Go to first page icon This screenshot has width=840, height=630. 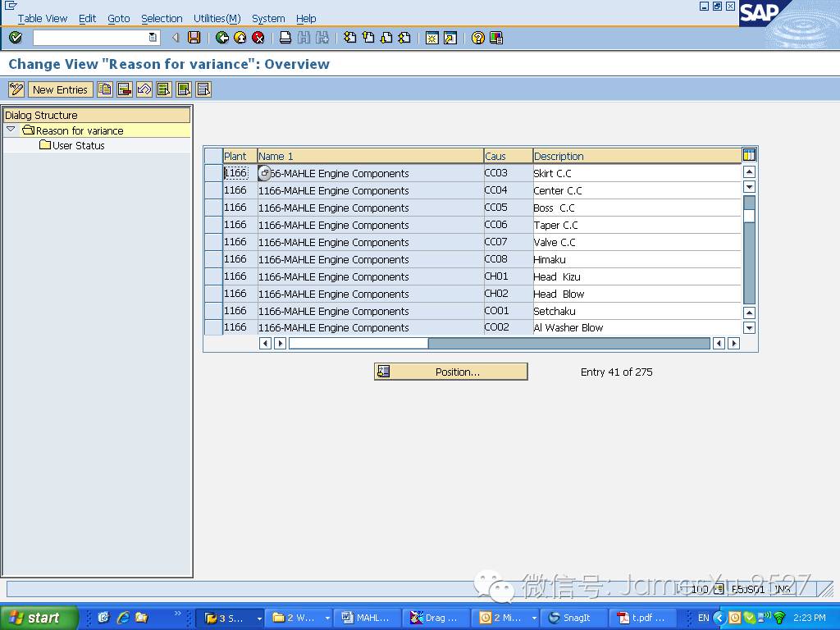pos(349,38)
